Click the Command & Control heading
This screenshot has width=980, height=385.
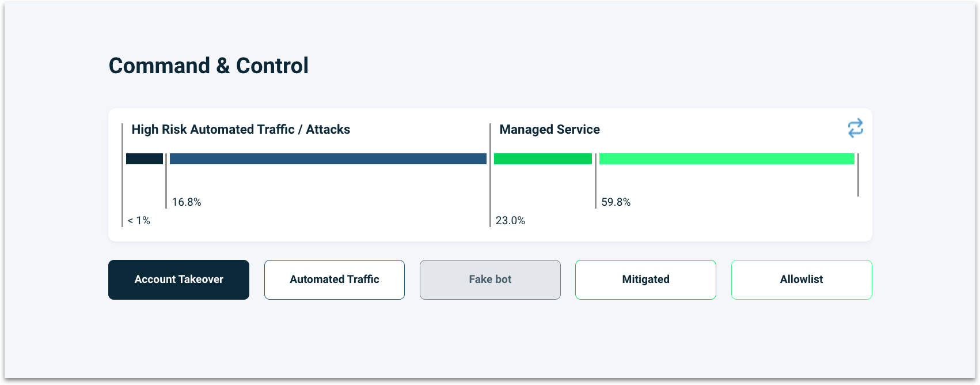[x=208, y=65]
